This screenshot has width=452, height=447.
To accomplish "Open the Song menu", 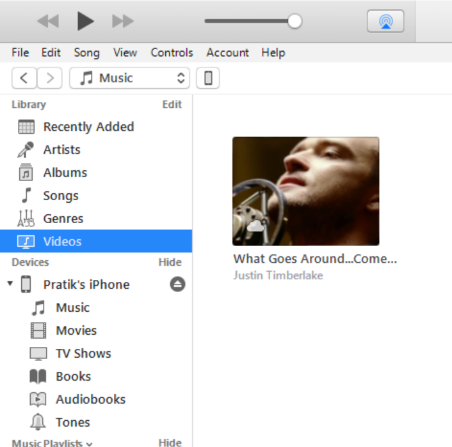I will 87,53.
